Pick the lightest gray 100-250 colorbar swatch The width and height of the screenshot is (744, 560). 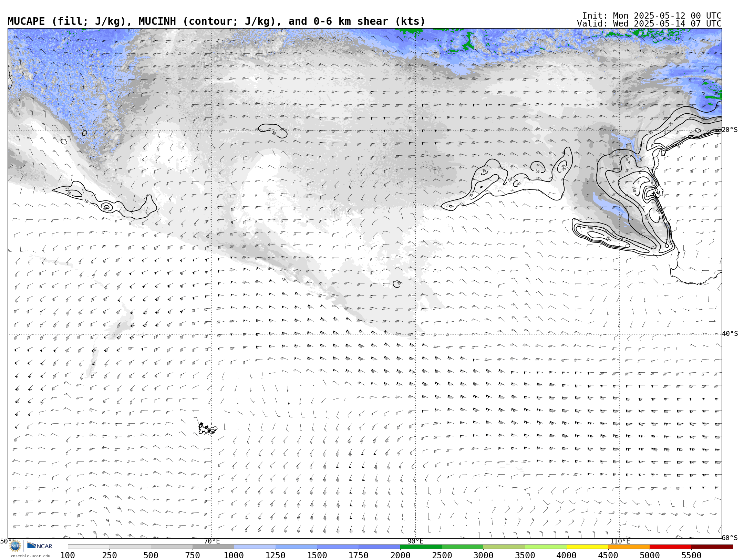(x=89, y=547)
